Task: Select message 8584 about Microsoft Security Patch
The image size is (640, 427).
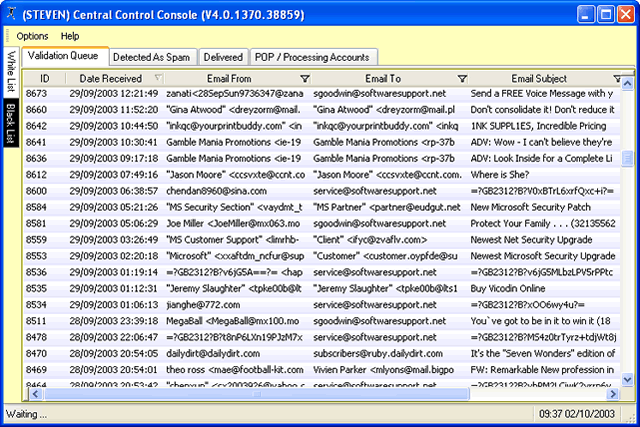Action: tap(322, 207)
